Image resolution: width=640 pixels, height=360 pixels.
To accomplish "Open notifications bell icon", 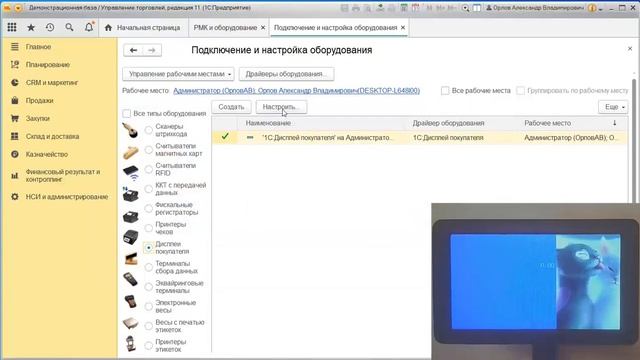I will click(89, 27).
